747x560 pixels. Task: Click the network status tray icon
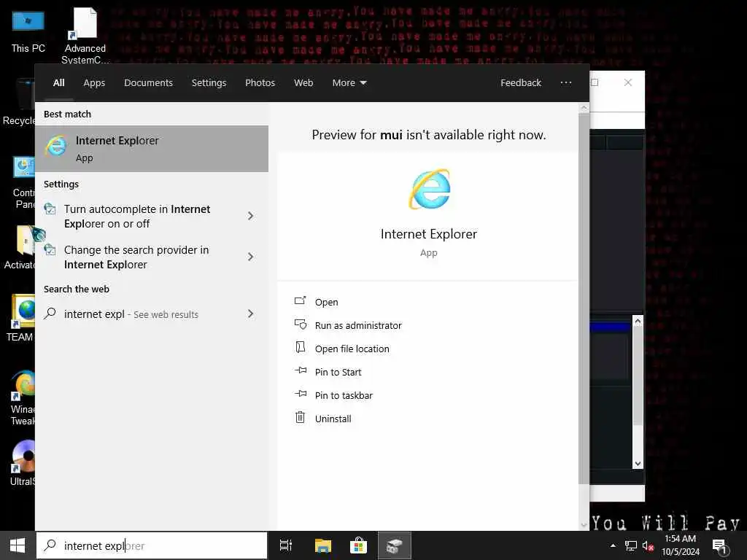pyautogui.click(x=631, y=545)
